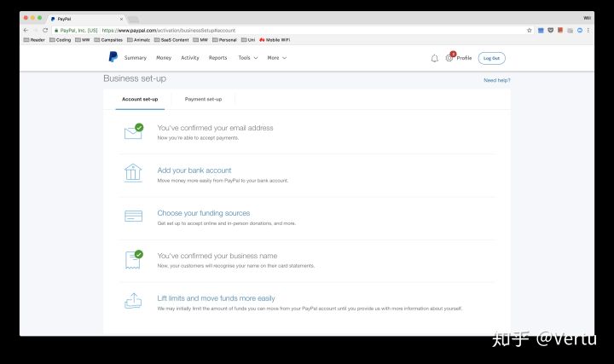Viewport: 614px width, 364px height.
Task: Click the lift limits upload icon
Action: pyautogui.click(x=133, y=301)
